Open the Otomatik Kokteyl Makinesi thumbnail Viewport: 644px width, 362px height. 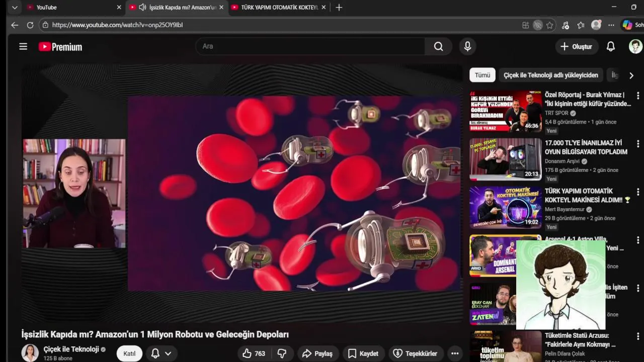coord(506,207)
